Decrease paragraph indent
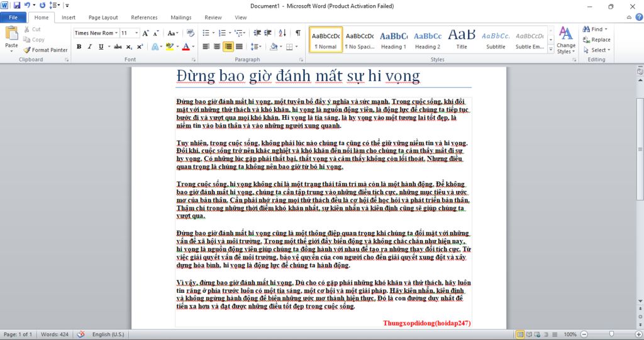Viewport: 644px width, 340px height. [257, 33]
